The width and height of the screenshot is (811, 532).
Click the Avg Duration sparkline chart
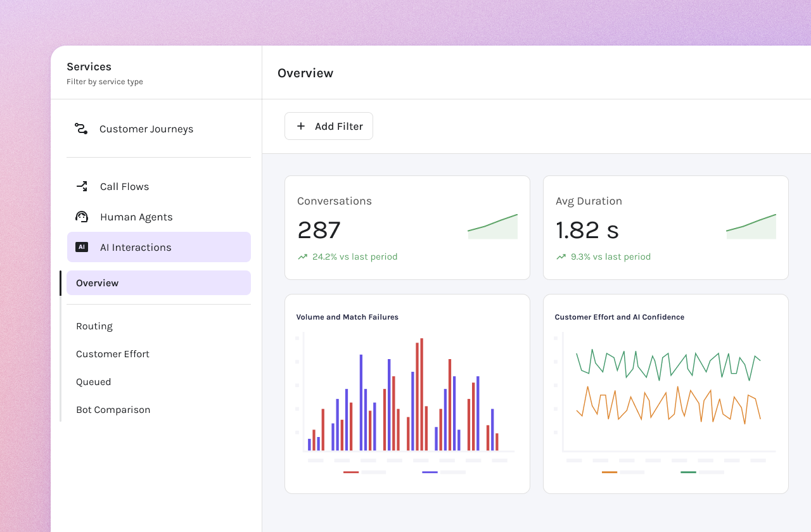(751, 226)
